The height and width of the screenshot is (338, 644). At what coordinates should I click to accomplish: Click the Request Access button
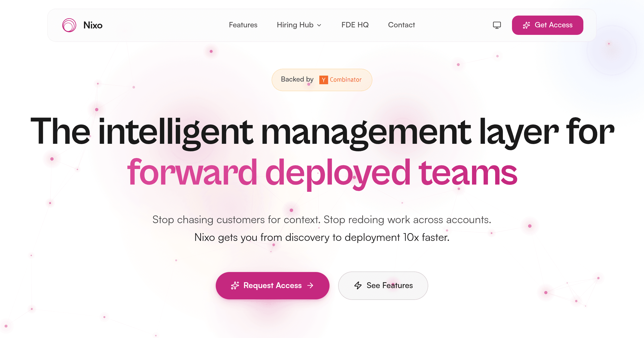coord(272,285)
